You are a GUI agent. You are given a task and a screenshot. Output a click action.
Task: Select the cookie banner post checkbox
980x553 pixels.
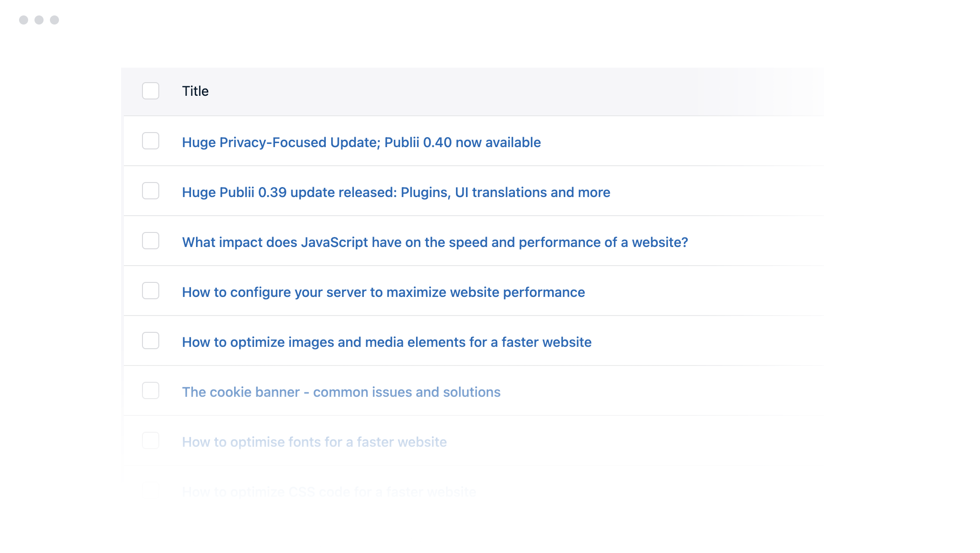pos(151,390)
